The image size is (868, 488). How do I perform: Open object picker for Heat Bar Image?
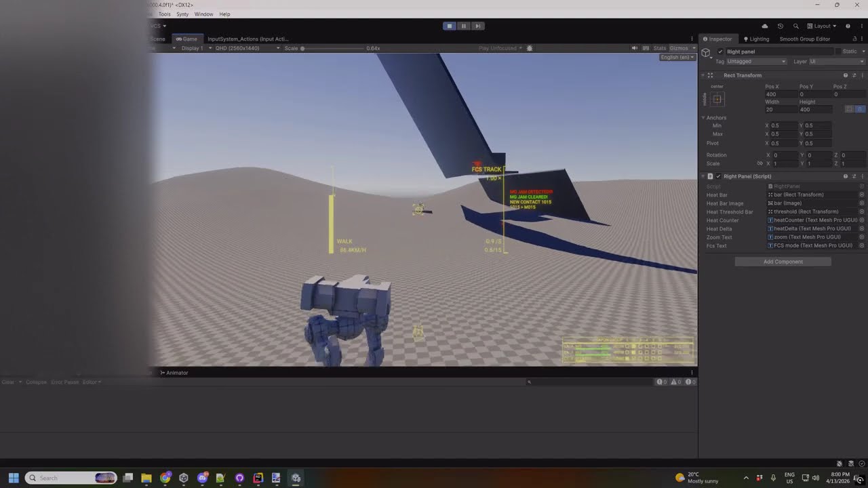coord(862,203)
